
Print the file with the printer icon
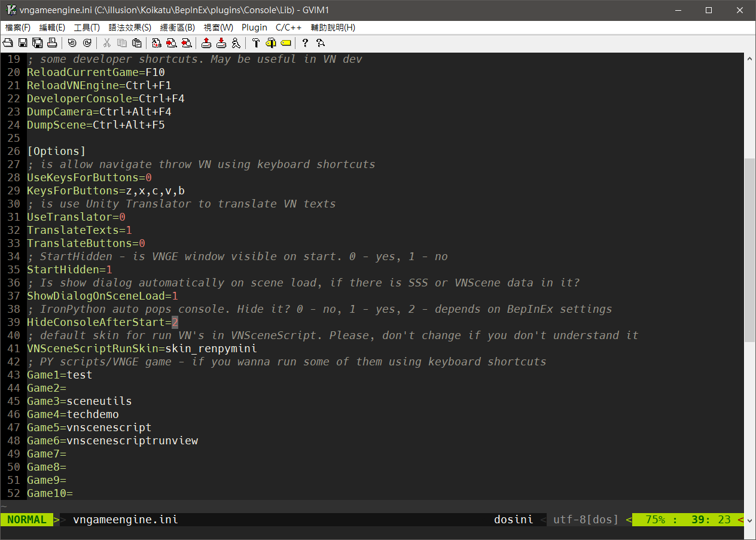51,42
